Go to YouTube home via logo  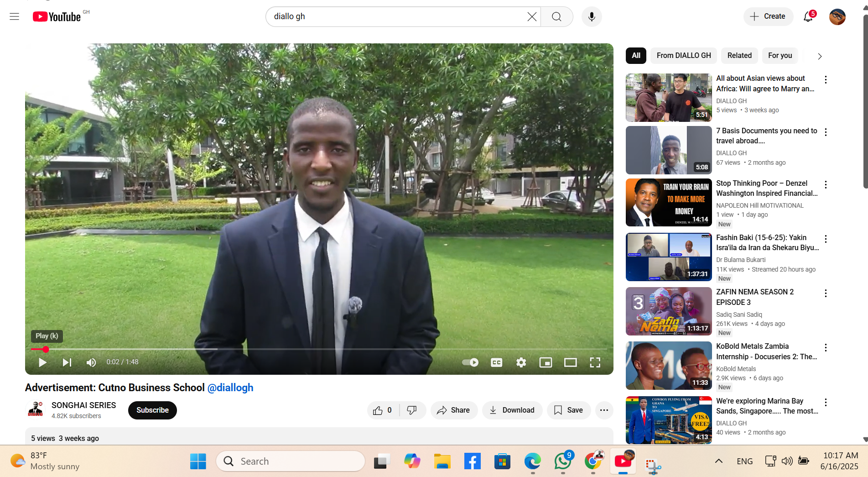57,17
